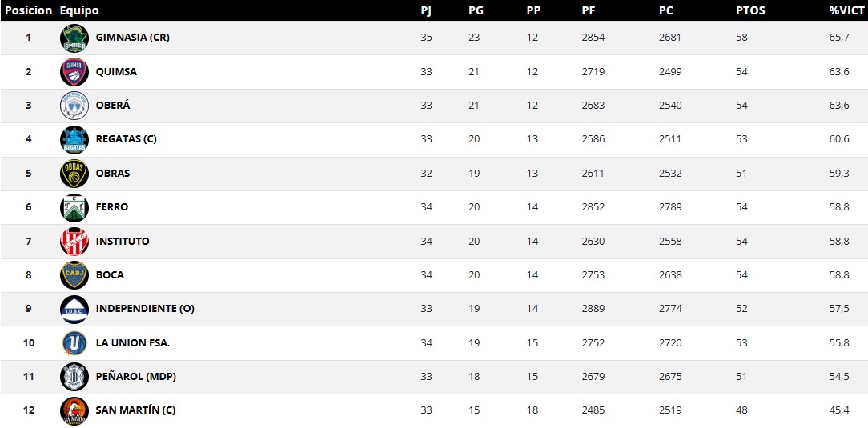Click the La Union FSA. logo
This screenshot has width=868, height=428.
74,343
